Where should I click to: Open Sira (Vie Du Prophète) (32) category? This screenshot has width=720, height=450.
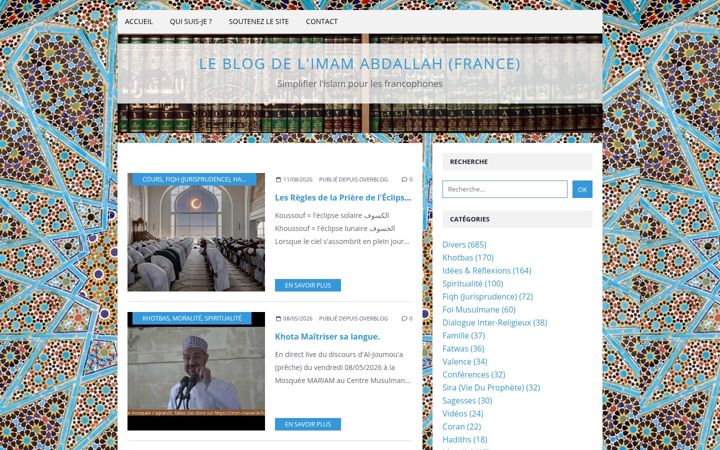click(491, 388)
